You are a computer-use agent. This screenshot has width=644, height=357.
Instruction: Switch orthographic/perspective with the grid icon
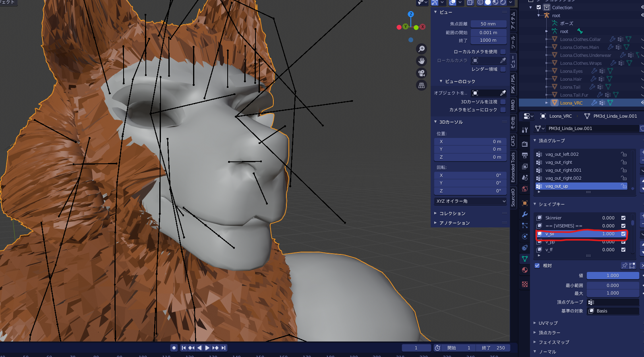422,85
